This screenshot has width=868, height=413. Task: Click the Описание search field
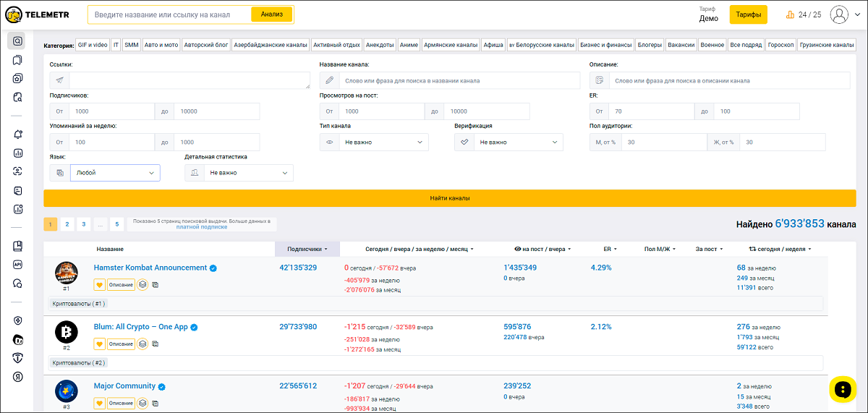pos(729,80)
